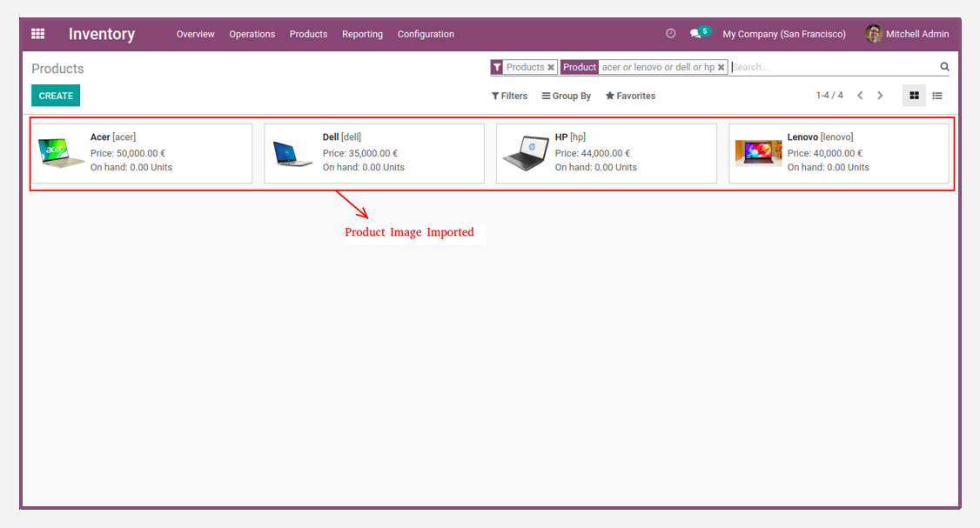The height and width of the screenshot is (528, 980).
Task: Remove the Products filter facet
Action: click(x=551, y=68)
